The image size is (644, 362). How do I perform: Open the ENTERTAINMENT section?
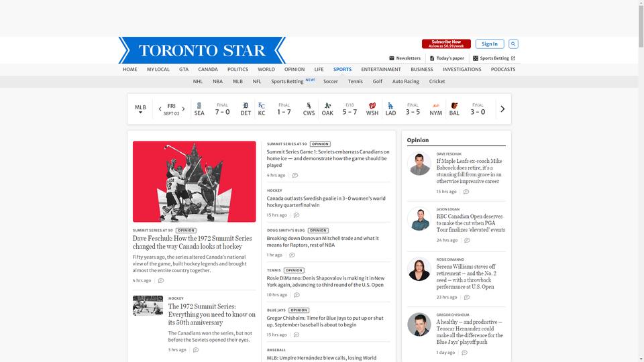point(381,69)
